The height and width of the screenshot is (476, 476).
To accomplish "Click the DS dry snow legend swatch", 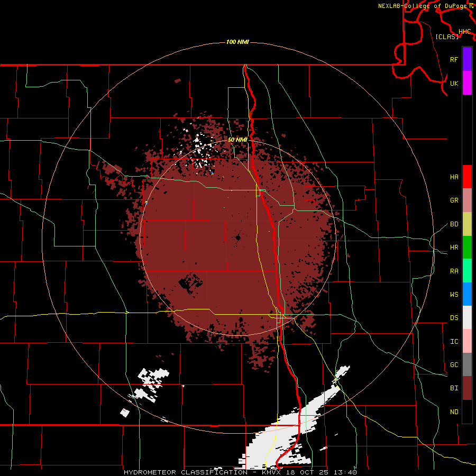I will pos(467,317).
